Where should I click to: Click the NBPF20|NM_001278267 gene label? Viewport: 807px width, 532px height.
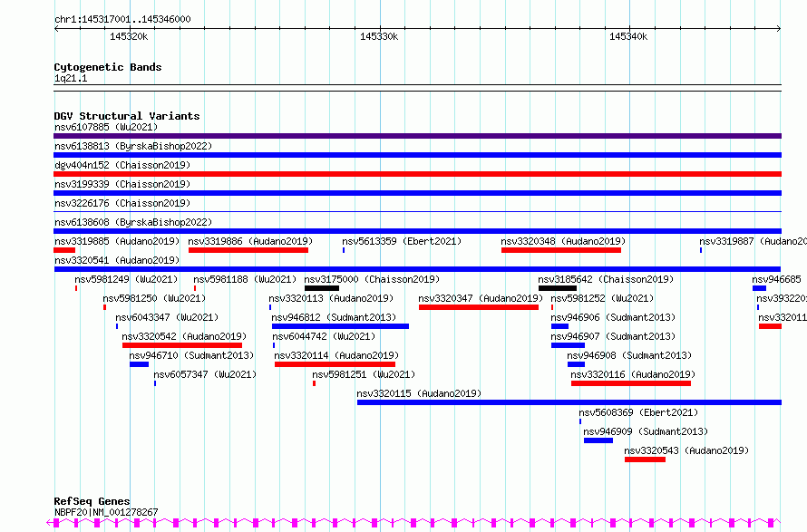tap(106, 512)
